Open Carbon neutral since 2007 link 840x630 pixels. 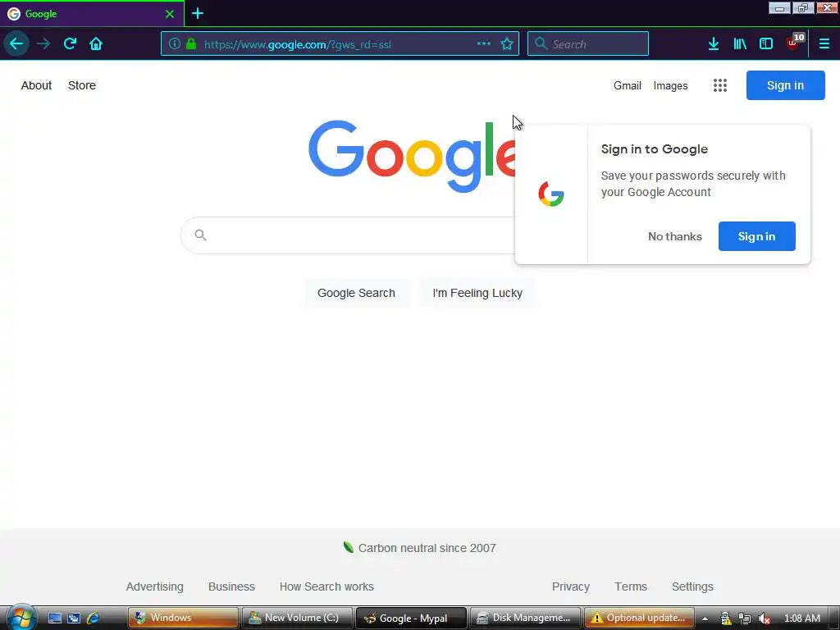[419, 548]
